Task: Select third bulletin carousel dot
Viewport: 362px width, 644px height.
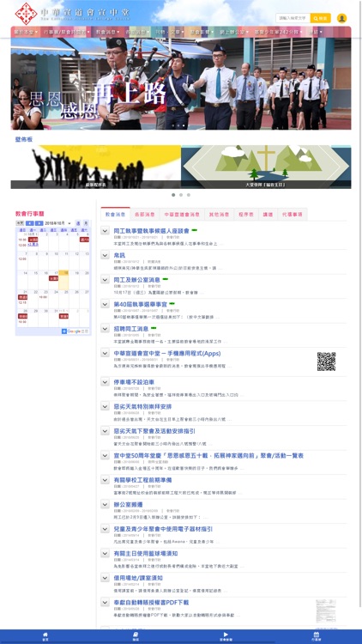Action: [x=189, y=195]
